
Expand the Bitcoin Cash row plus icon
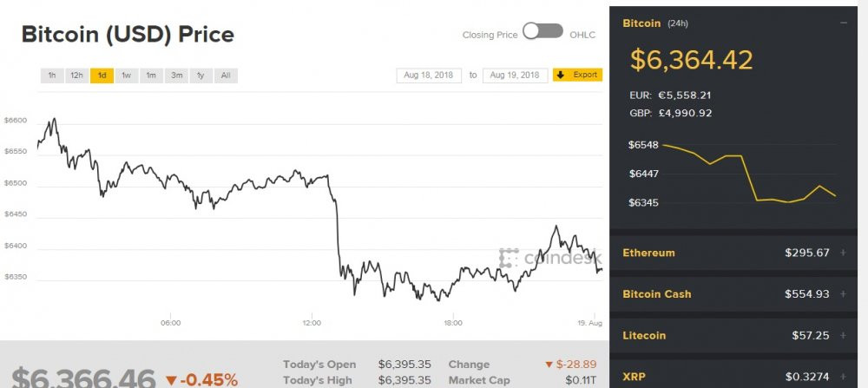(843, 294)
